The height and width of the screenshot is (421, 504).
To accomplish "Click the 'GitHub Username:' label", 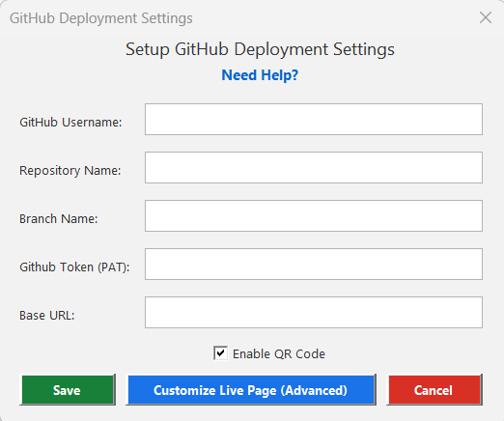I will coord(70,123).
